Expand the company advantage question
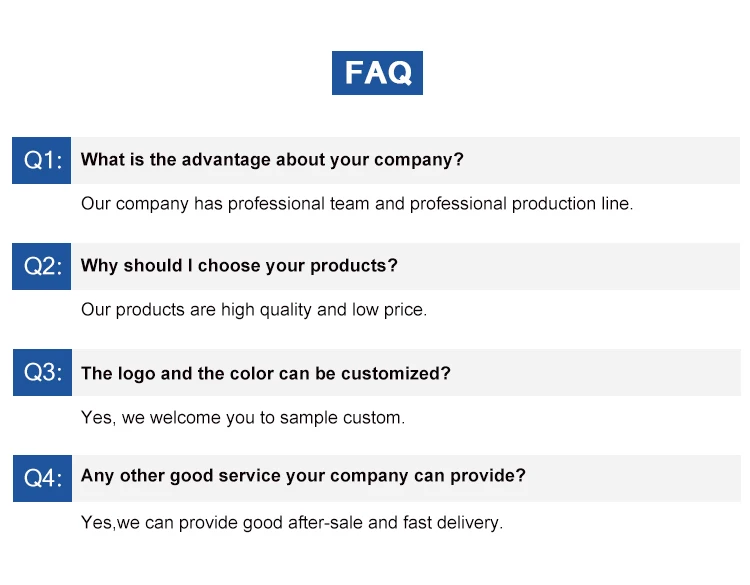This screenshot has width=750, height=585. 272,160
